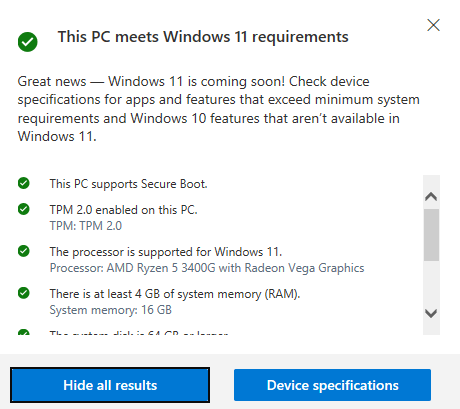Click the scroll up arrow in results list
This screenshot has height=409, width=460.
pyautogui.click(x=431, y=196)
